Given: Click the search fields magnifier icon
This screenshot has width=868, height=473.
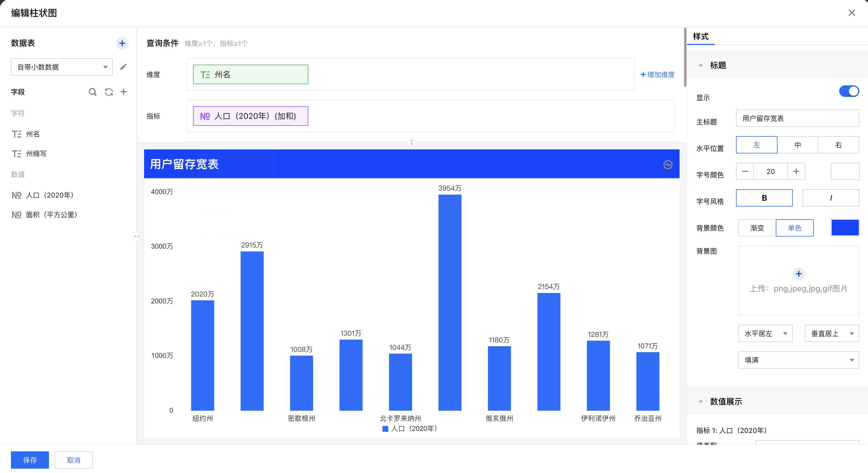Looking at the screenshot, I should point(92,92).
